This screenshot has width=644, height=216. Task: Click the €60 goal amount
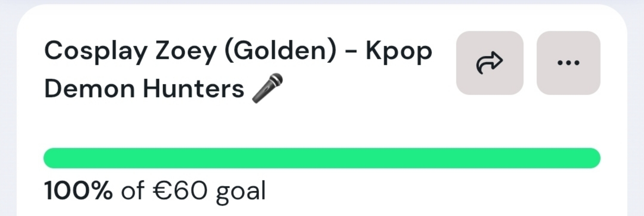coord(180,191)
